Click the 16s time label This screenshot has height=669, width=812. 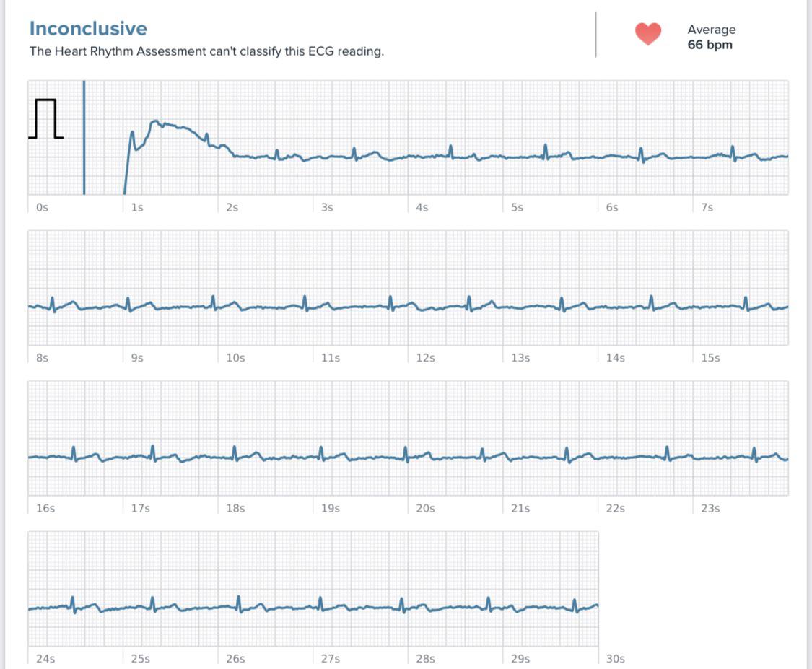pyautogui.click(x=45, y=509)
